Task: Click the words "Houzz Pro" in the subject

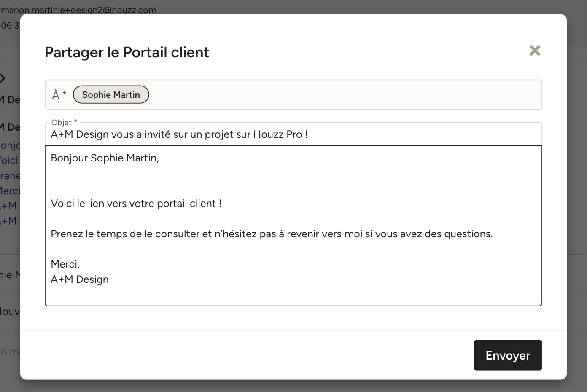Action: coord(277,134)
